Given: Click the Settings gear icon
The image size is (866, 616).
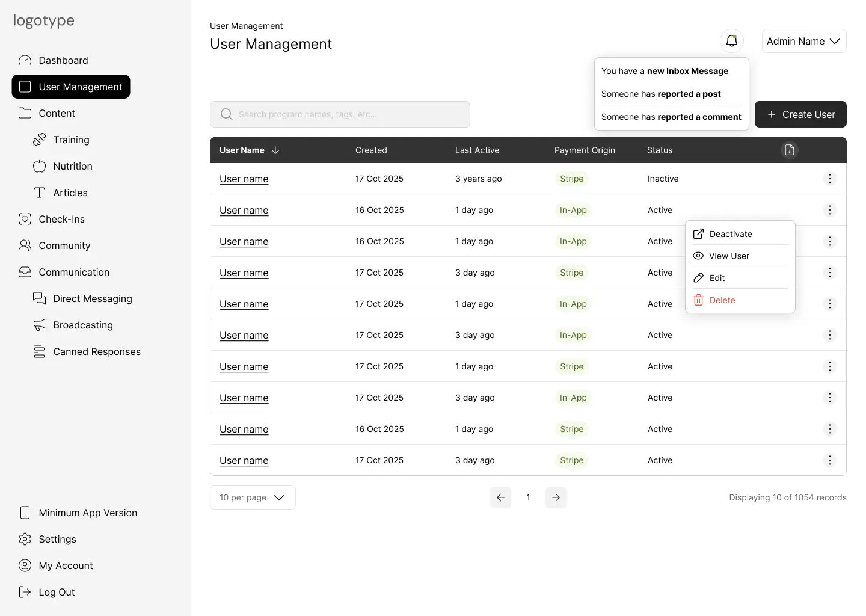Looking at the screenshot, I should coord(25,539).
